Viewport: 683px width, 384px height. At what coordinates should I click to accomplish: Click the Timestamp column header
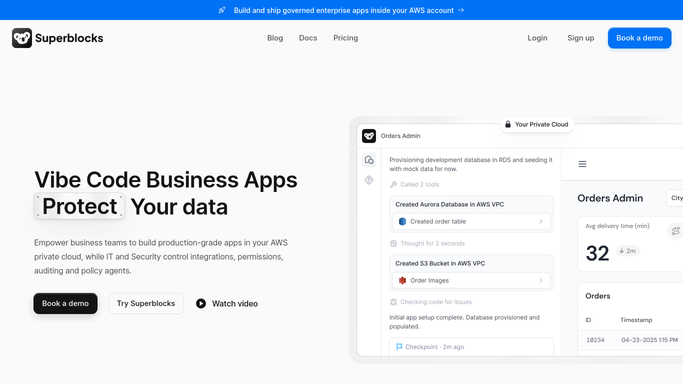pyautogui.click(x=636, y=320)
